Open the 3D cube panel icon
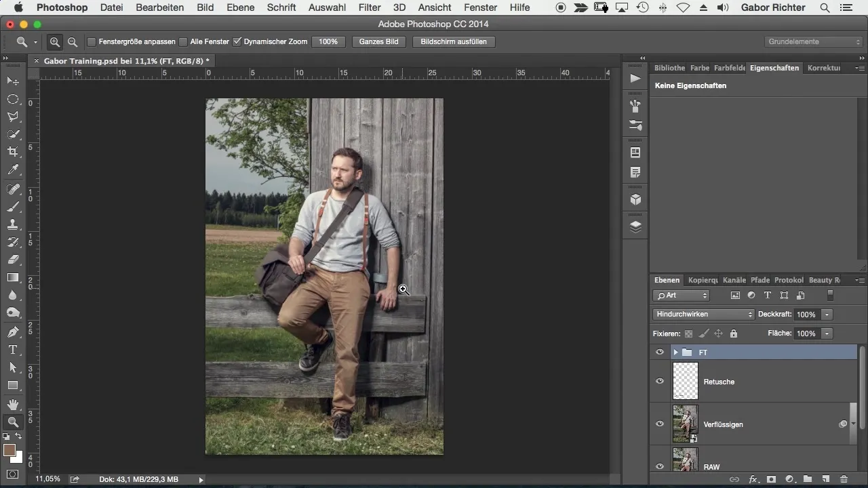Image resolution: width=868 pixels, height=488 pixels. 635,199
